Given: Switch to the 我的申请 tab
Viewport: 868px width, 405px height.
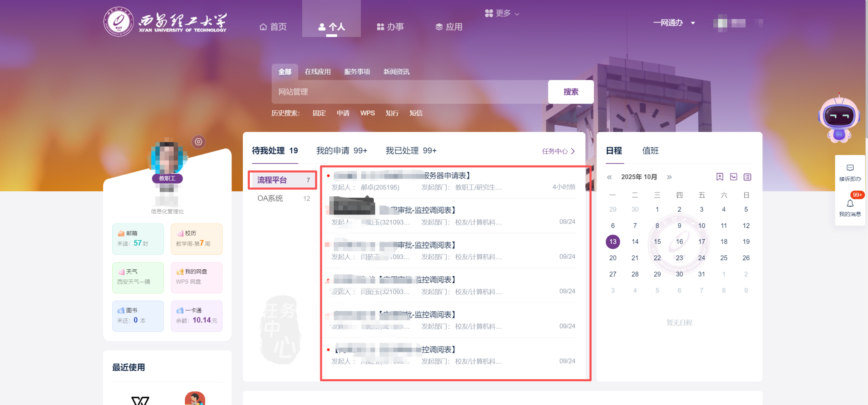Looking at the screenshot, I should click(x=342, y=151).
